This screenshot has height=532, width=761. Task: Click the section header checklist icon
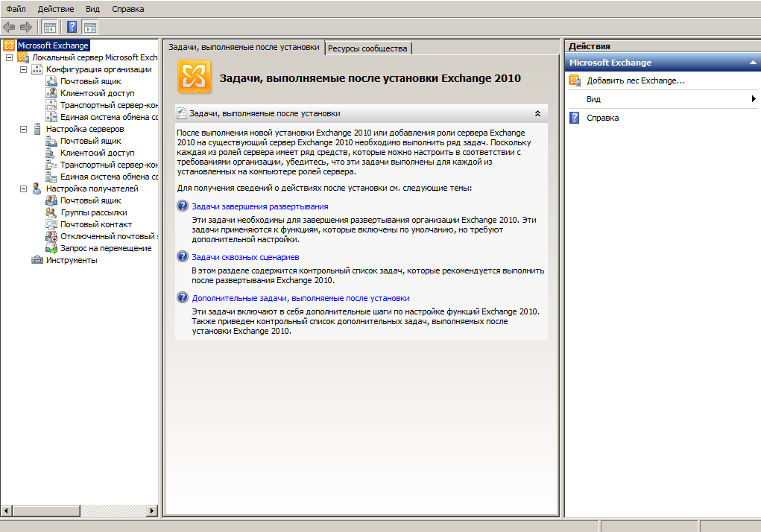point(182,113)
